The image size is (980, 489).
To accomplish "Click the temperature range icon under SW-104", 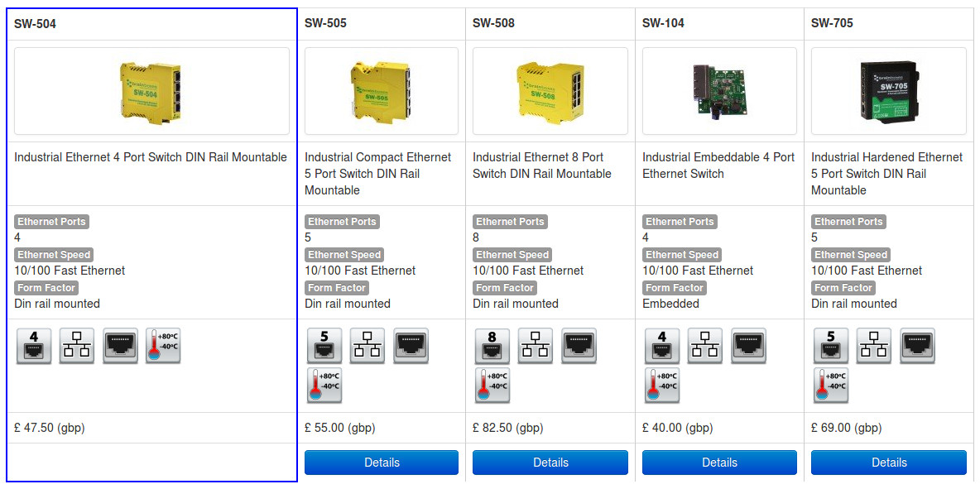I will coord(662,386).
